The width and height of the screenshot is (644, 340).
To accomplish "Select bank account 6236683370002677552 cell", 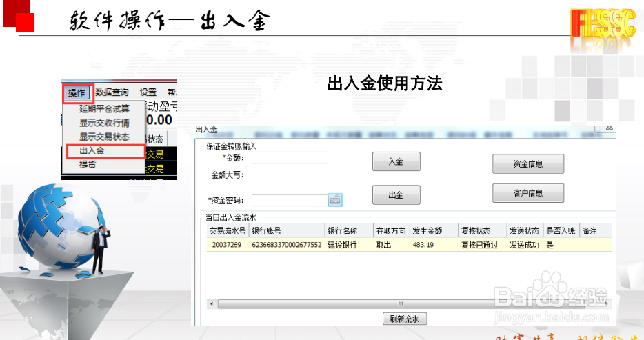I will pyautogui.click(x=287, y=245).
